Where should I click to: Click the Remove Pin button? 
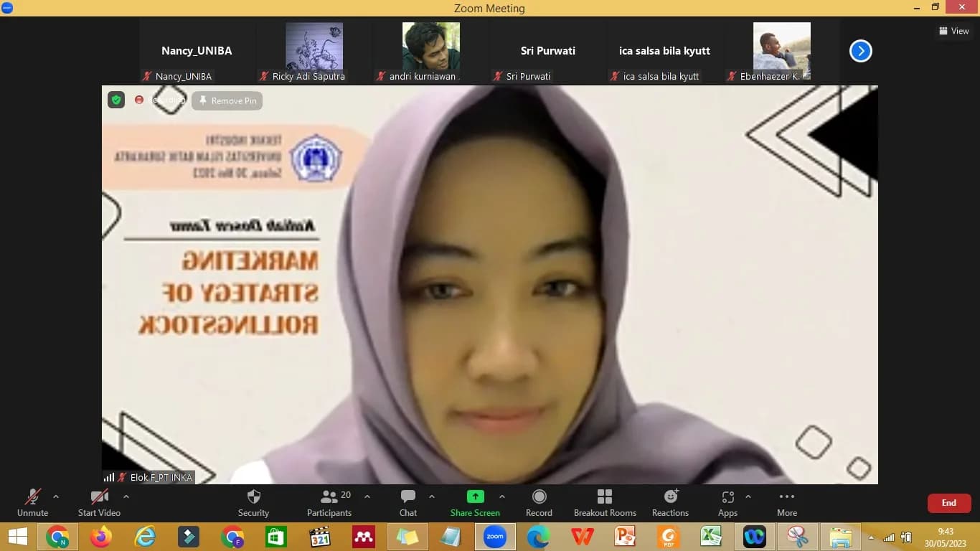[227, 100]
